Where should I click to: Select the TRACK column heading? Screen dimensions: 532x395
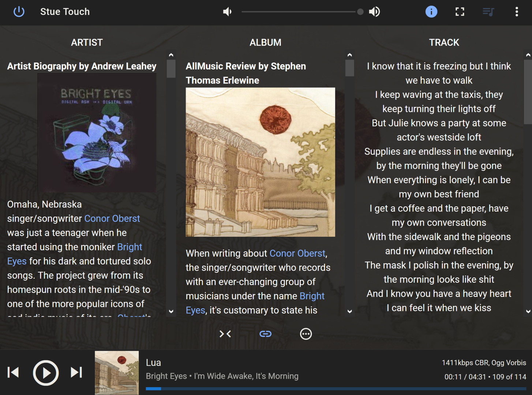pos(444,42)
